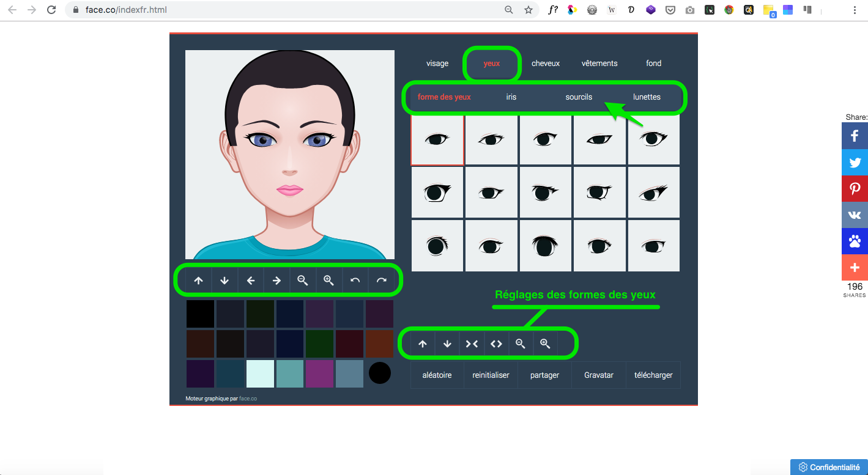The height and width of the screenshot is (475, 868).
Task: Bookmark this page with the star icon
Action: pos(529,10)
